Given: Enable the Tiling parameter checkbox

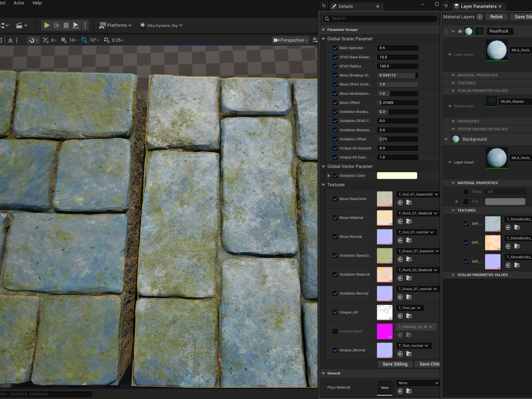Looking at the screenshot, I should pos(466,192).
